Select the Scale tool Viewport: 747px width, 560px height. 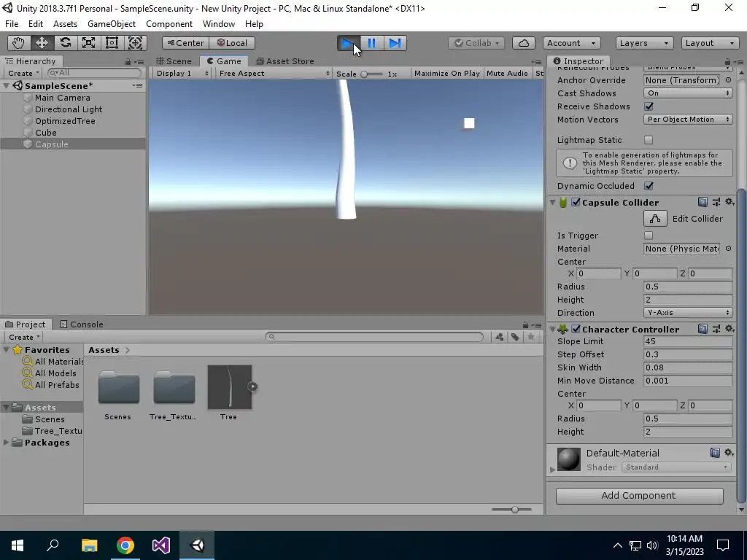(88, 43)
